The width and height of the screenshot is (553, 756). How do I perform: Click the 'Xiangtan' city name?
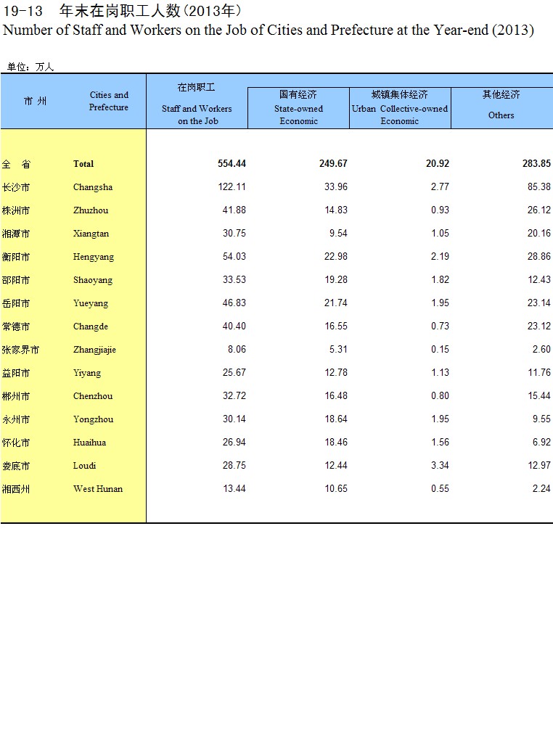[91, 234]
